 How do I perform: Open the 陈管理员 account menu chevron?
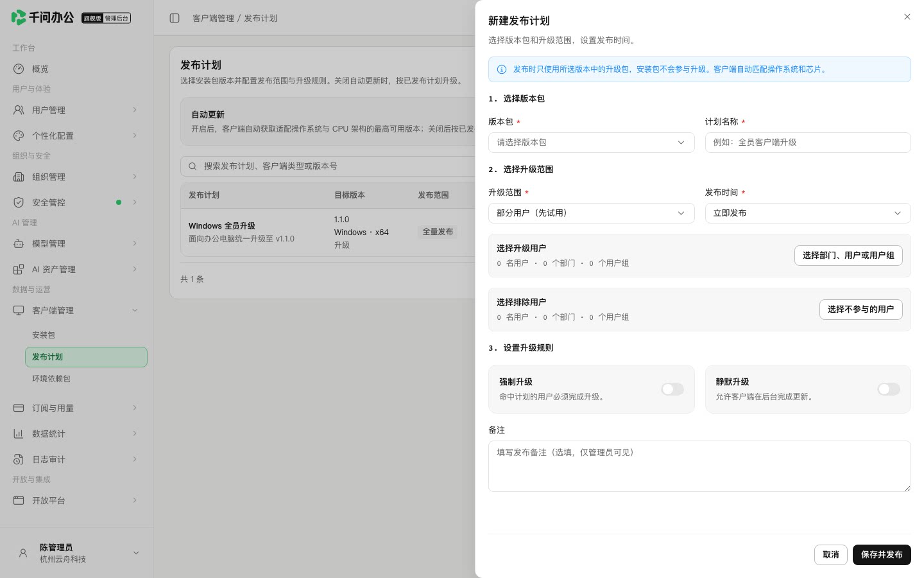pyautogui.click(x=136, y=553)
